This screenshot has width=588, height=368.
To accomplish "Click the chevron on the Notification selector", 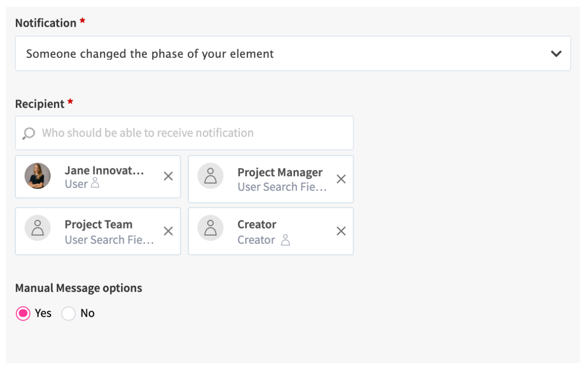I will (556, 54).
